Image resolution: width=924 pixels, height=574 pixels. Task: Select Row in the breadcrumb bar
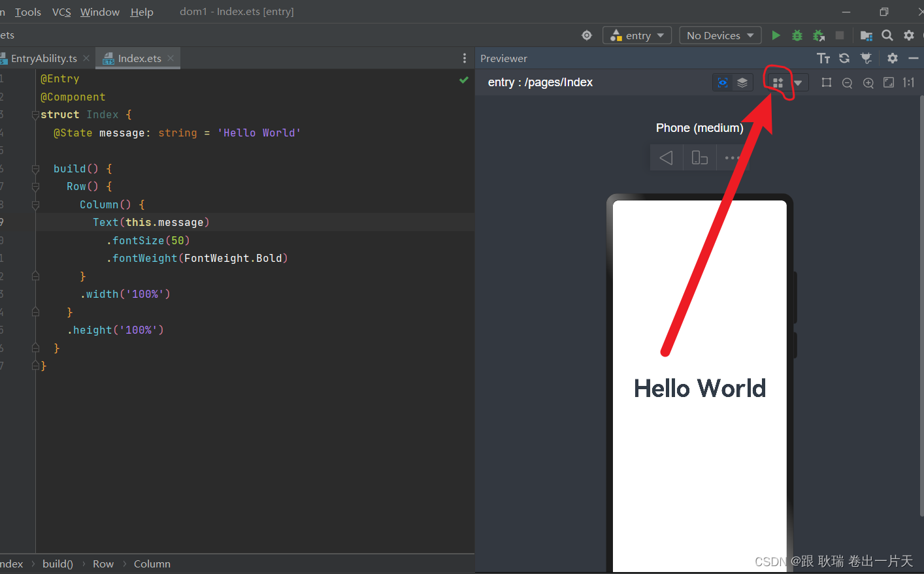tap(103, 564)
